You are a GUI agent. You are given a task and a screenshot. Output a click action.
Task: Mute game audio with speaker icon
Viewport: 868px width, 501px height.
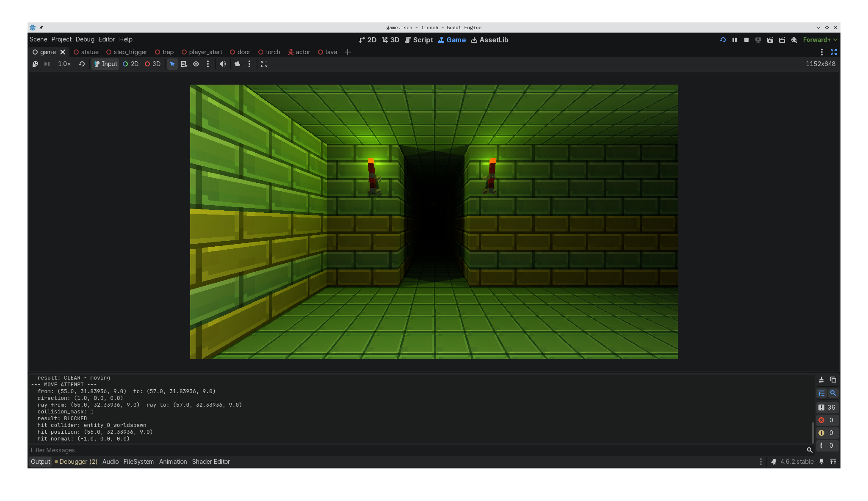coord(223,64)
